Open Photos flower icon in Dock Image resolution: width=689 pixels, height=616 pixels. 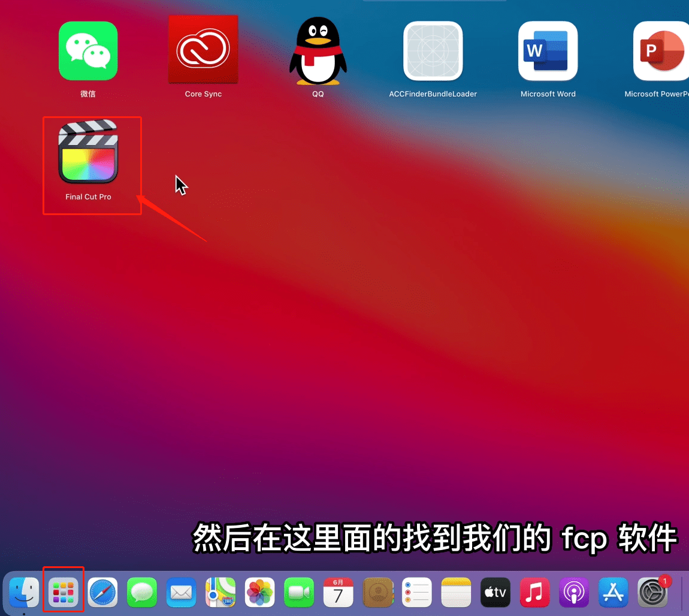pyautogui.click(x=259, y=592)
